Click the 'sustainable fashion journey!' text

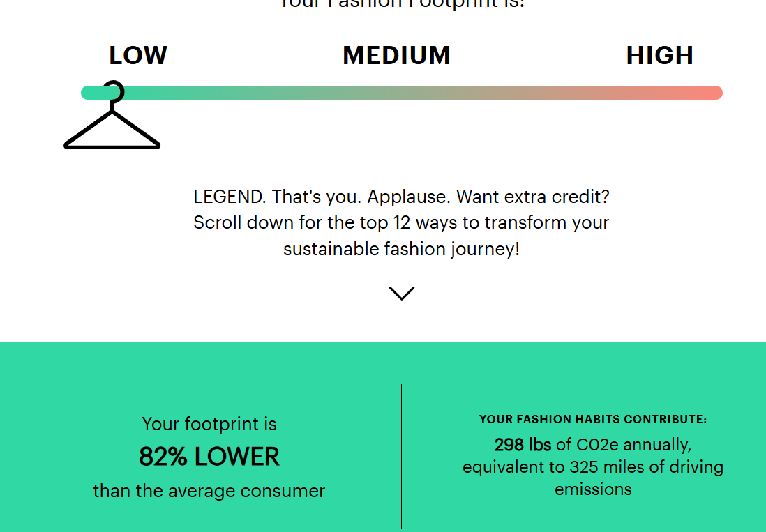(x=402, y=249)
